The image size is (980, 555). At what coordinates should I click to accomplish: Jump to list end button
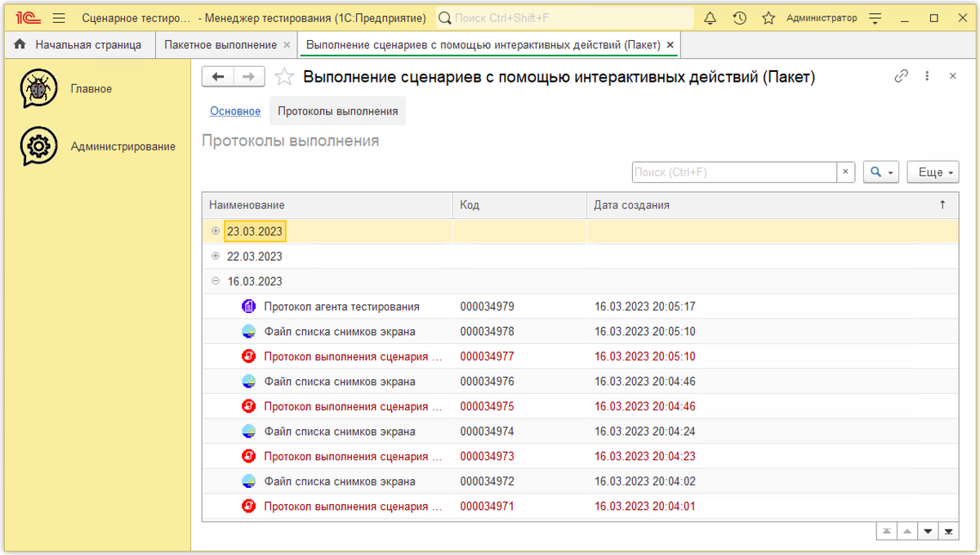pyautogui.click(x=948, y=531)
